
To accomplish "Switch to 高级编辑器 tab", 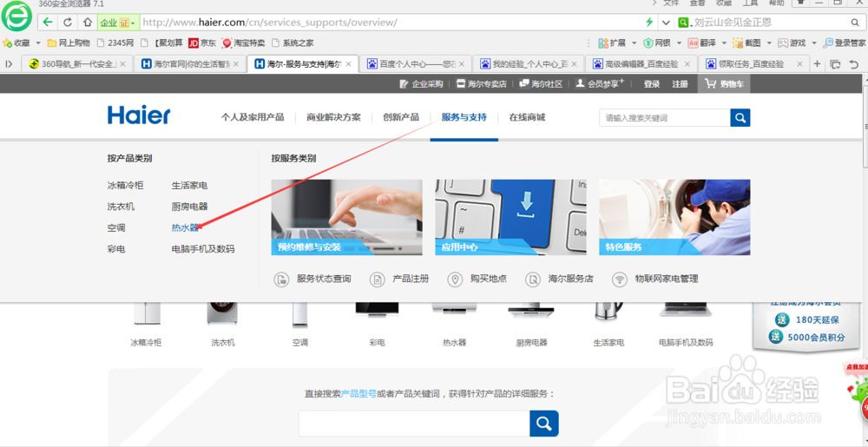I will pos(641,63).
